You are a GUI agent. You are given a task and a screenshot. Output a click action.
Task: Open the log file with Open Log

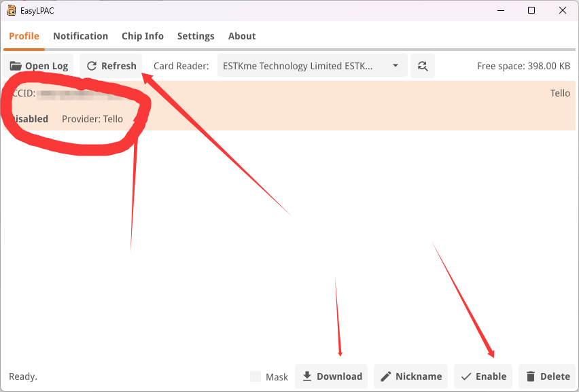[39, 66]
